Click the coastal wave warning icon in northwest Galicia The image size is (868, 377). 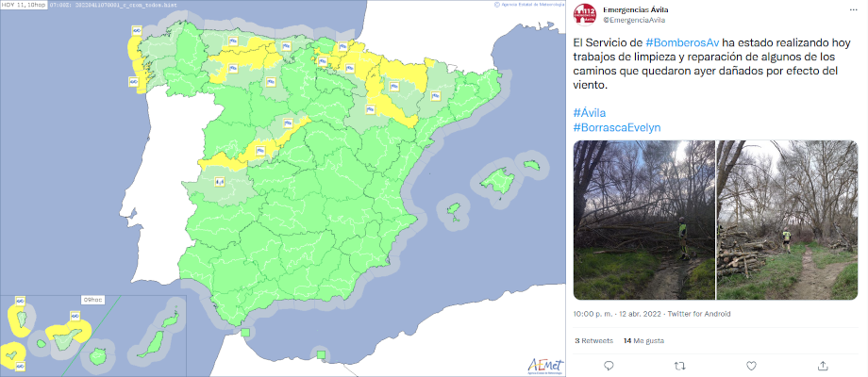[x=136, y=30]
